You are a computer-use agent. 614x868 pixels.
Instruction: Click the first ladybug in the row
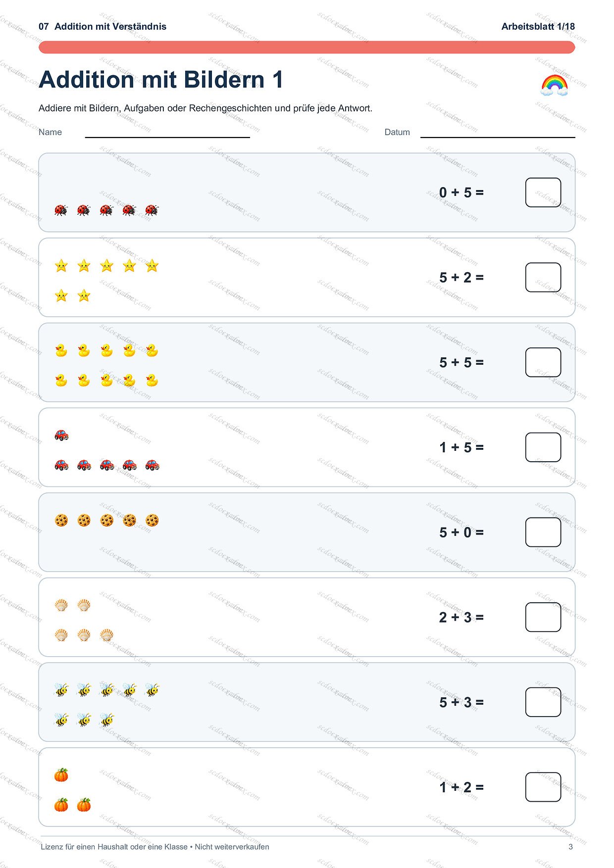point(61,210)
